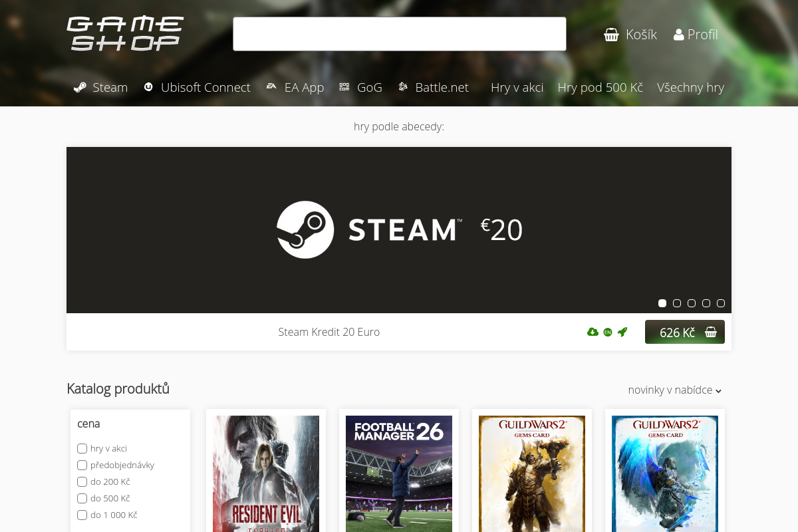
Task: Click the EA App logo icon
Action: click(x=271, y=86)
